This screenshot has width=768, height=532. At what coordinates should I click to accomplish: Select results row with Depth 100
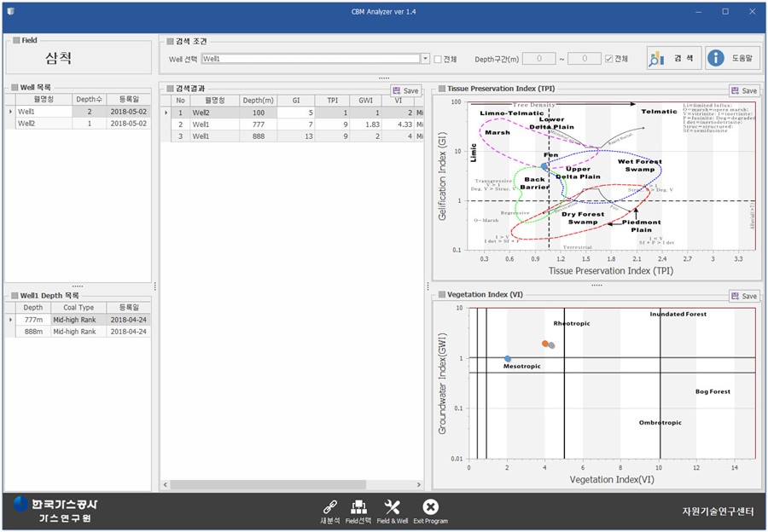pyautogui.click(x=292, y=113)
